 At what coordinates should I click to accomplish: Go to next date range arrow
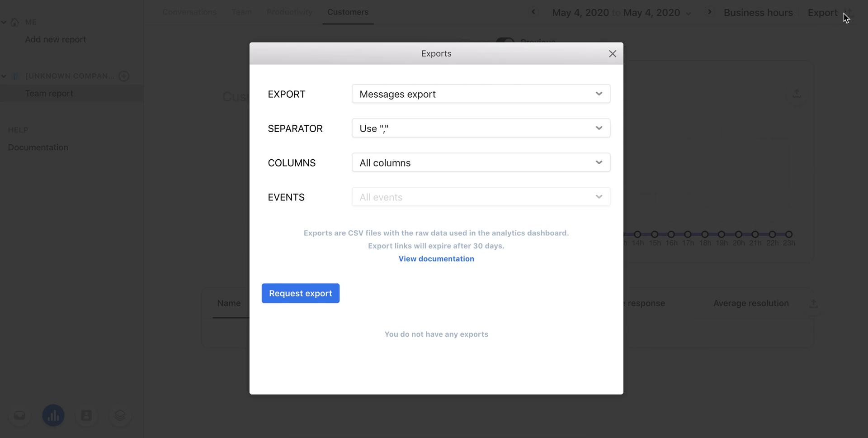[710, 12]
